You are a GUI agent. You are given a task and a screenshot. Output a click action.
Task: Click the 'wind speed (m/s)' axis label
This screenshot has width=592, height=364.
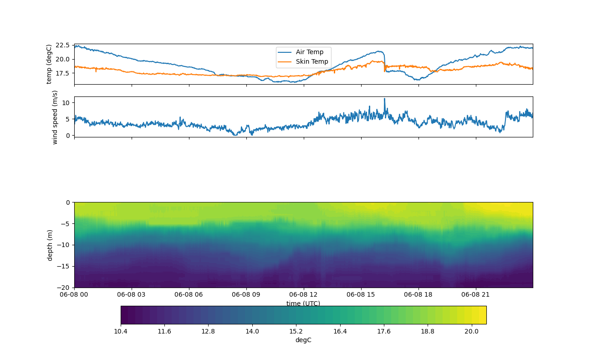[x=55, y=117]
